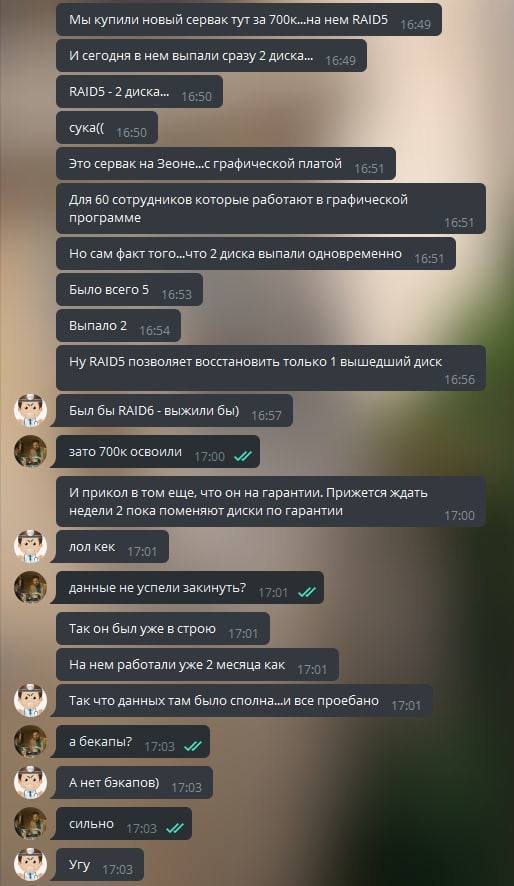514x886 pixels.
Task: Click avatar beside 'лол кек' message
Action: (x=30, y=546)
